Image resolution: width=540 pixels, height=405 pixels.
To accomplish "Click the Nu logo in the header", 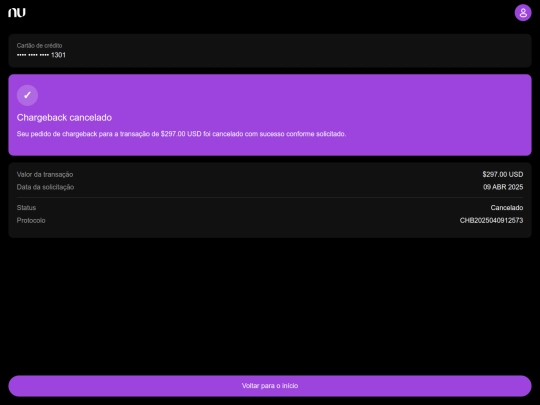I will pyautogui.click(x=17, y=13).
